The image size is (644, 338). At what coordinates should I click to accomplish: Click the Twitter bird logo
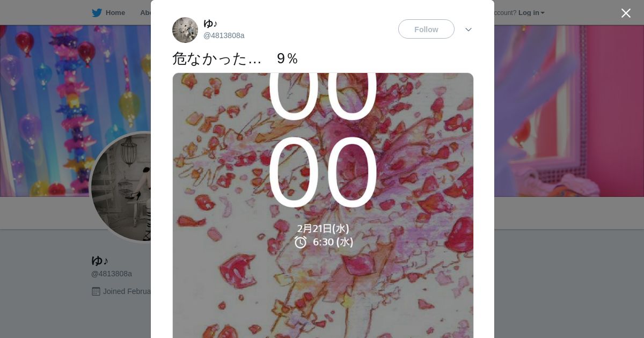tap(97, 13)
